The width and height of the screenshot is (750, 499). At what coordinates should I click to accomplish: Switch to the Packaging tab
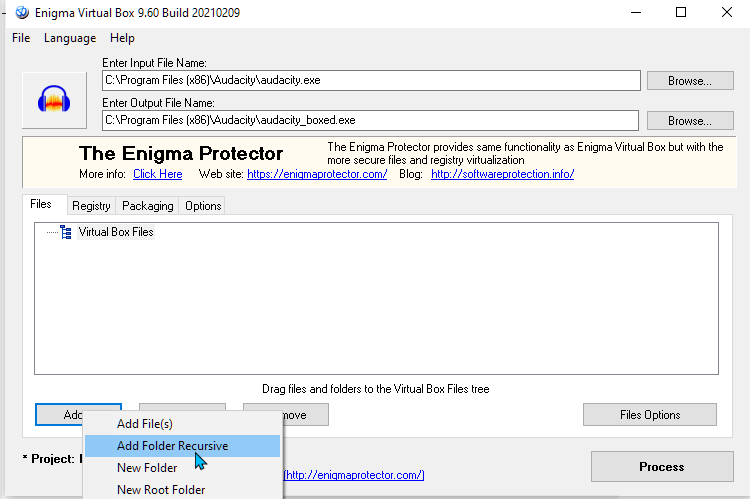pyautogui.click(x=147, y=206)
